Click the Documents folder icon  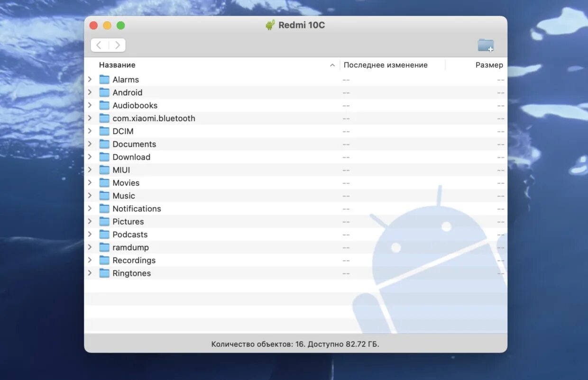104,144
